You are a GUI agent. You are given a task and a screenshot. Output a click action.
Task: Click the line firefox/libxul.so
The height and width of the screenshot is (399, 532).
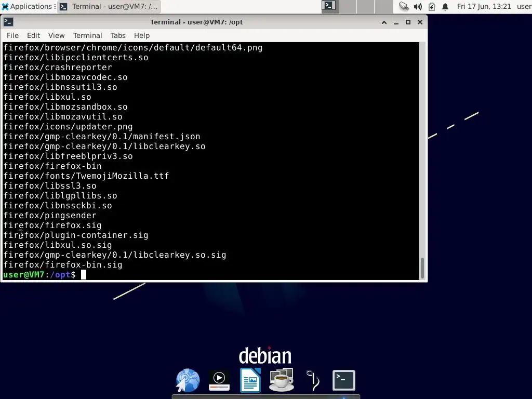click(47, 97)
